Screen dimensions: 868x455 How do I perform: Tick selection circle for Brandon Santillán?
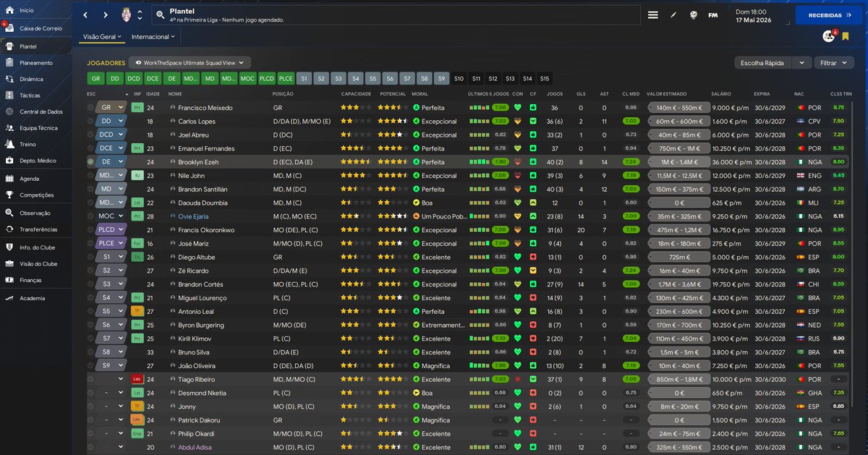point(90,189)
